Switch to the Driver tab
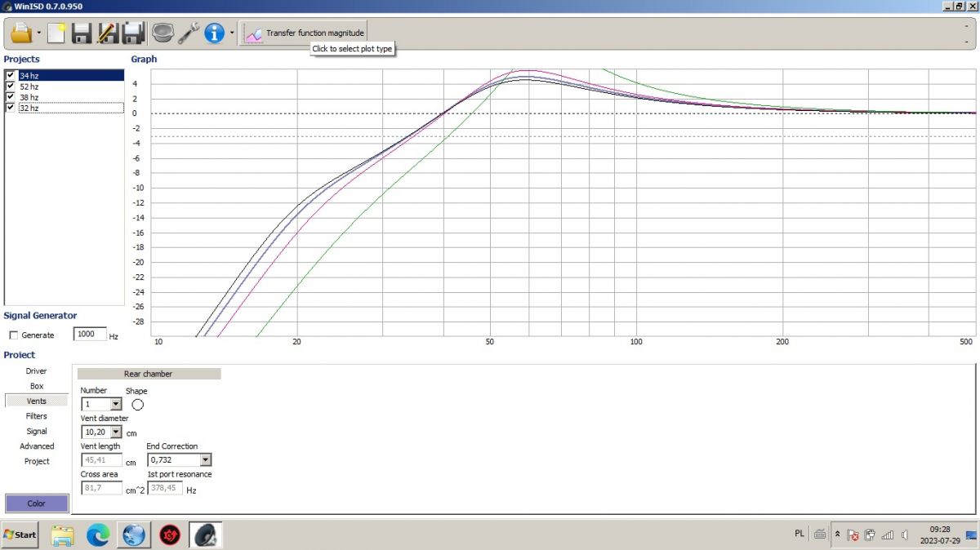The height and width of the screenshot is (550, 980). pyautogui.click(x=37, y=371)
